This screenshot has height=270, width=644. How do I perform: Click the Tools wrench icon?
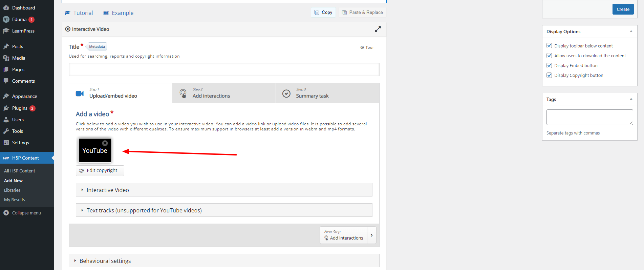6,131
